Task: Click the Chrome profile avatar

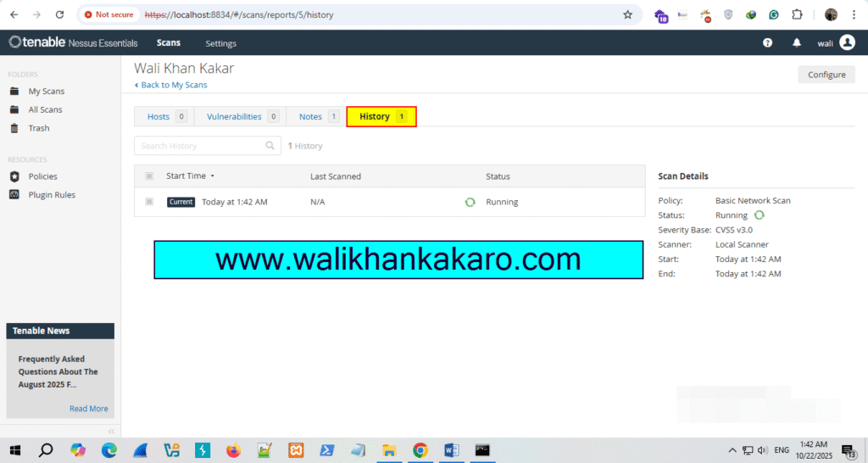Action: pyautogui.click(x=831, y=15)
